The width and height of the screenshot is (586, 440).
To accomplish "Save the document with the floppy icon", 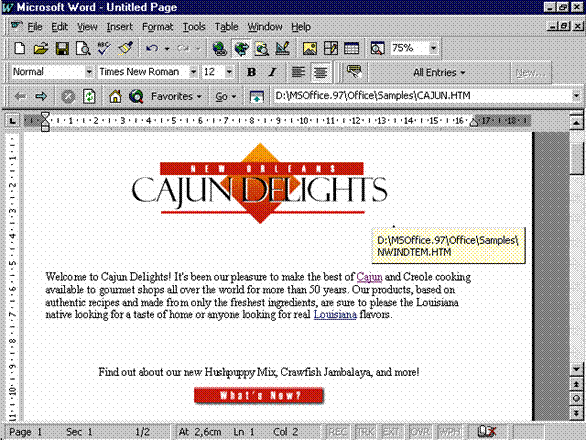I will pos(62,49).
